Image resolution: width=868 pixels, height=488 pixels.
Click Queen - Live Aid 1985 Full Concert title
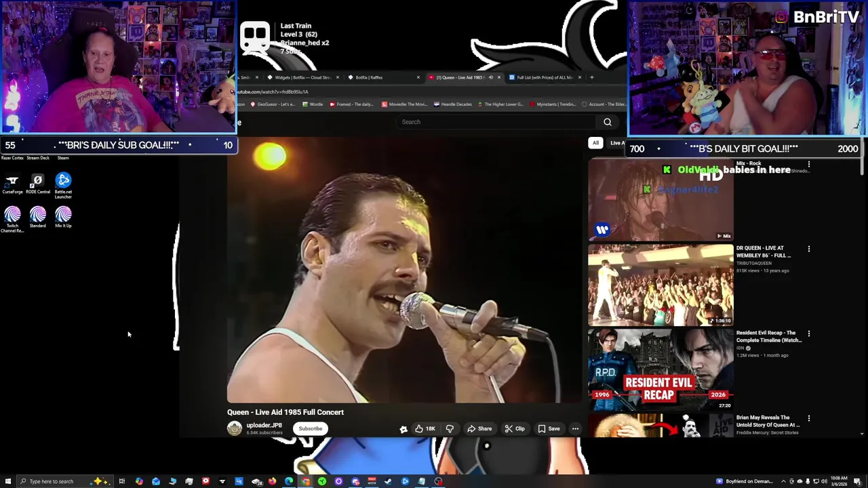(285, 412)
